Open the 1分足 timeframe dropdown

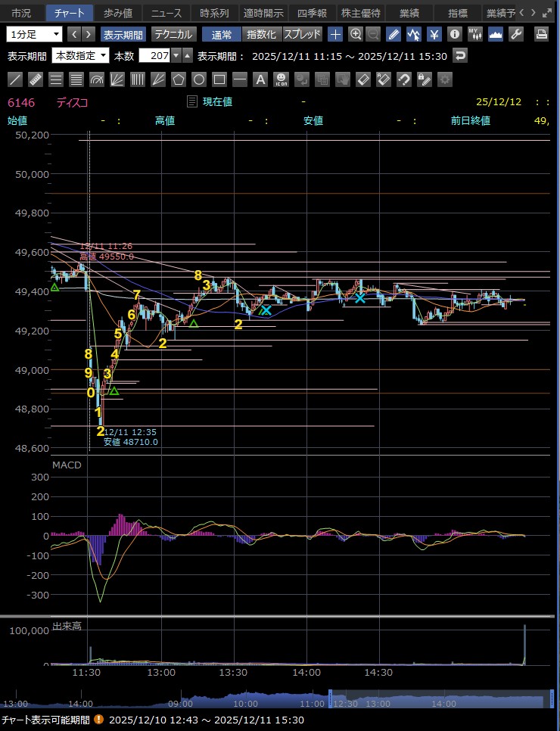[35, 34]
